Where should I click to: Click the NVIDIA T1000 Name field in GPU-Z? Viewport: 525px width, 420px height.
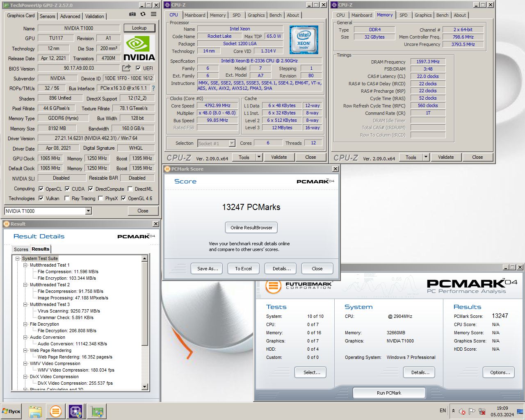click(79, 28)
